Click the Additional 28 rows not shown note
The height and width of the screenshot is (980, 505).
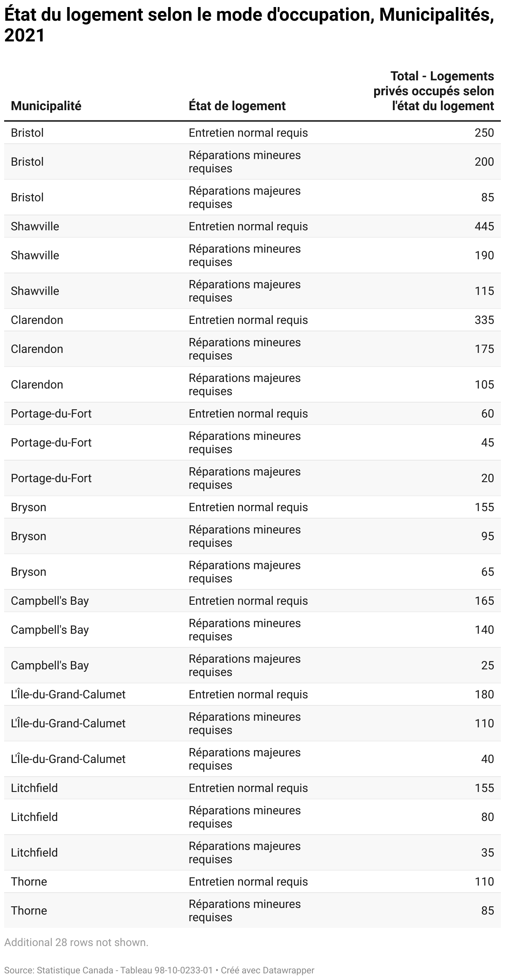click(76, 942)
